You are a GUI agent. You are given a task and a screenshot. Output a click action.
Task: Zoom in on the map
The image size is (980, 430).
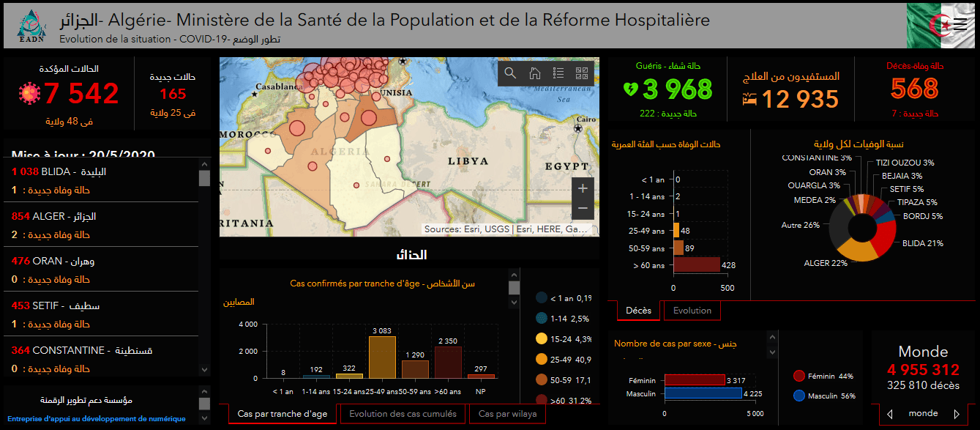tap(583, 188)
